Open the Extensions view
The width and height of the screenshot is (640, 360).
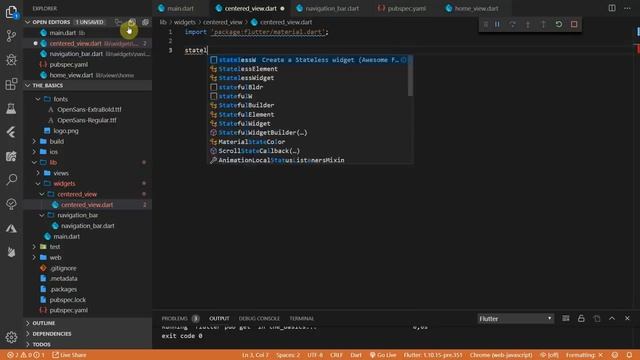tap(11, 84)
